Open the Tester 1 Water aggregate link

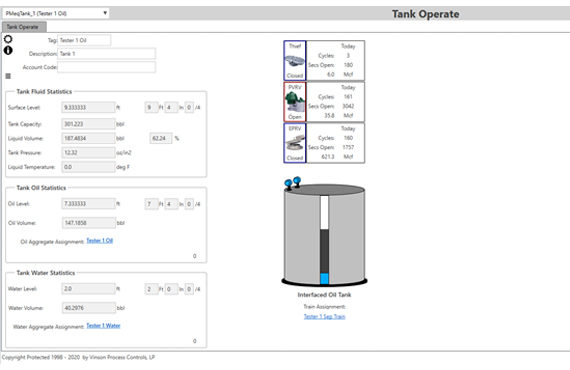point(103,326)
